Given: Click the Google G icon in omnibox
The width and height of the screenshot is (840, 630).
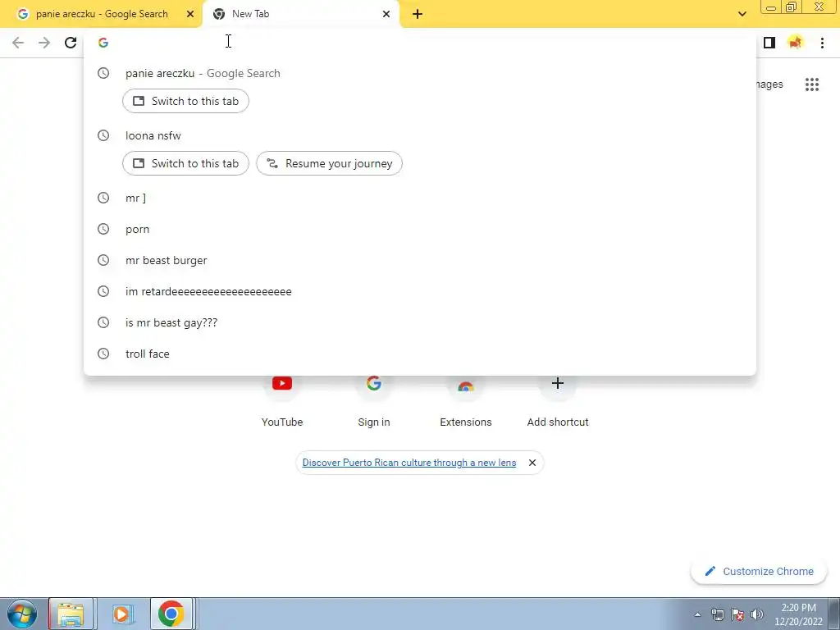Looking at the screenshot, I should (103, 43).
